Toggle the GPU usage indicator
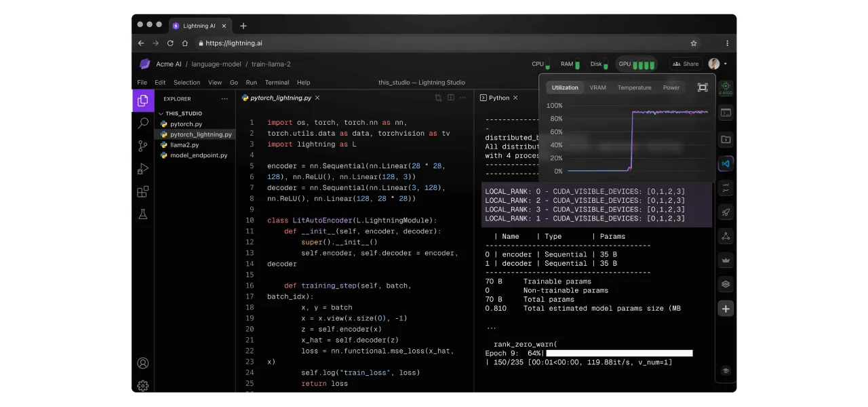The width and height of the screenshot is (868, 407). (x=636, y=64)
